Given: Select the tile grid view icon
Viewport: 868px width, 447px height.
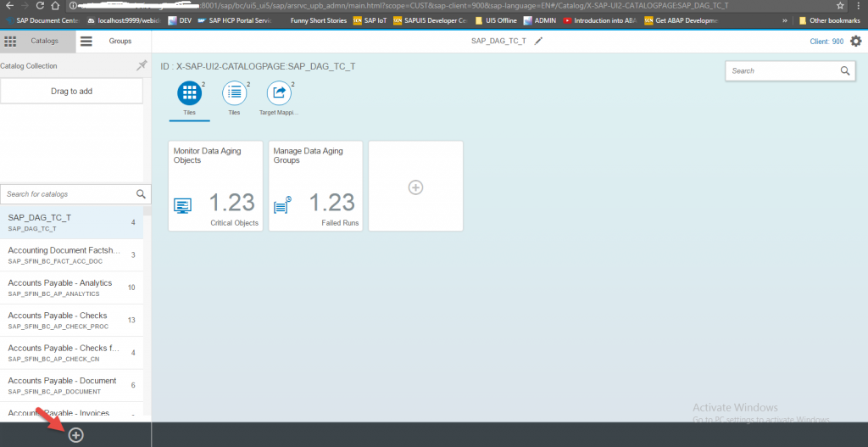Looking at the screenshot, I should (189, 92).
